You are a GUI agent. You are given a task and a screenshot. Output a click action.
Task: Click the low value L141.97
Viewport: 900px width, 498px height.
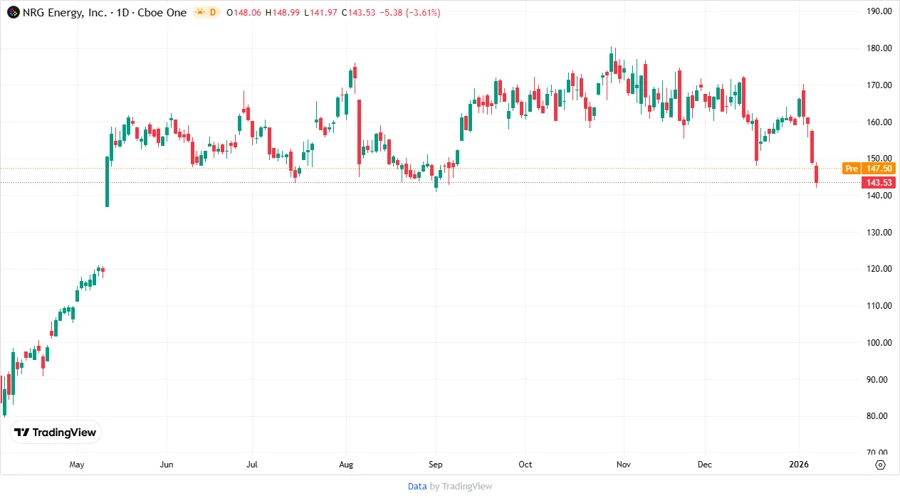[321, 13]
